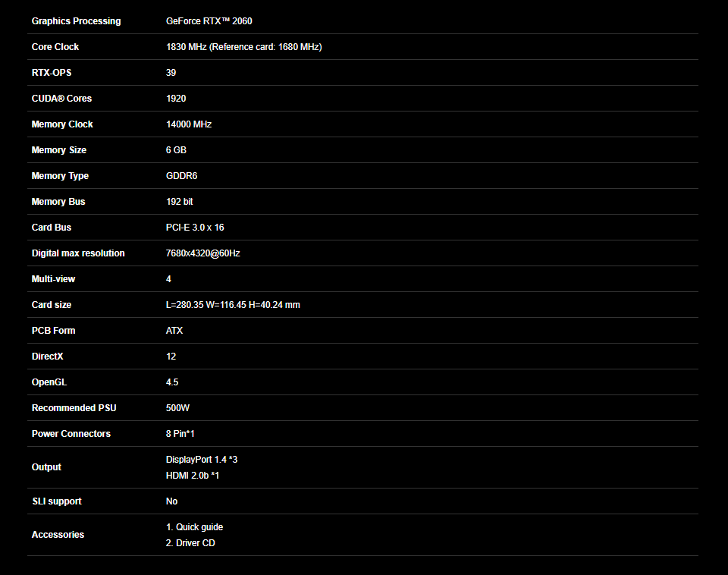Click the 7680x4320@60Hz resolution value

coord(202,253)
